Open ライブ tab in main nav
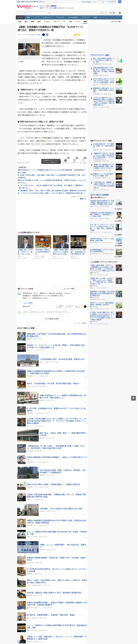This screenshot has height=644, width=138. [x=37, y=17]
